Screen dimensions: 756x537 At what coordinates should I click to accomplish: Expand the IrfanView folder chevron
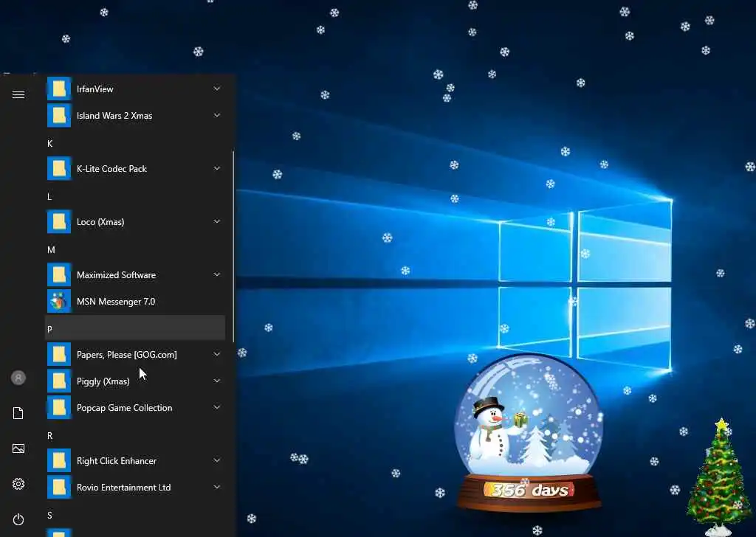(x=217, y=89)
